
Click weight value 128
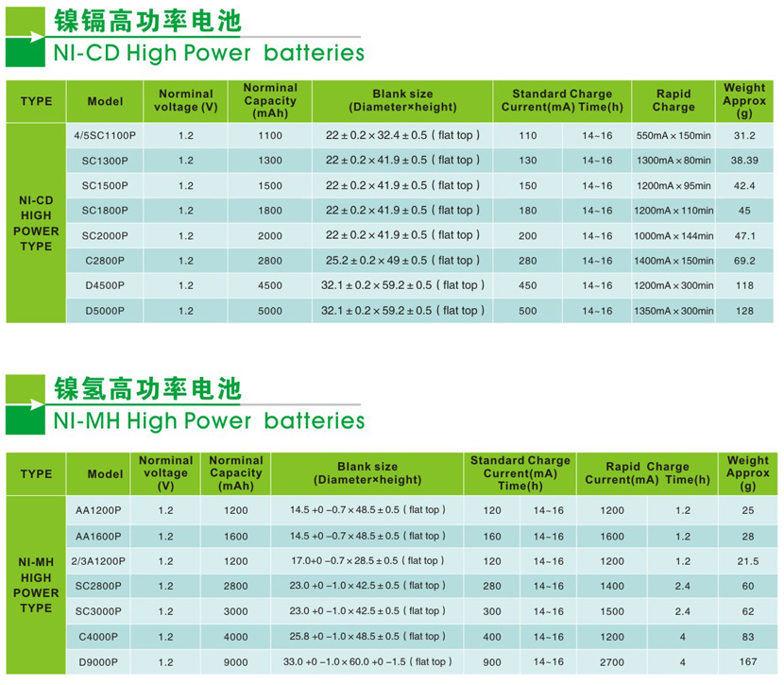pos(744,311)
